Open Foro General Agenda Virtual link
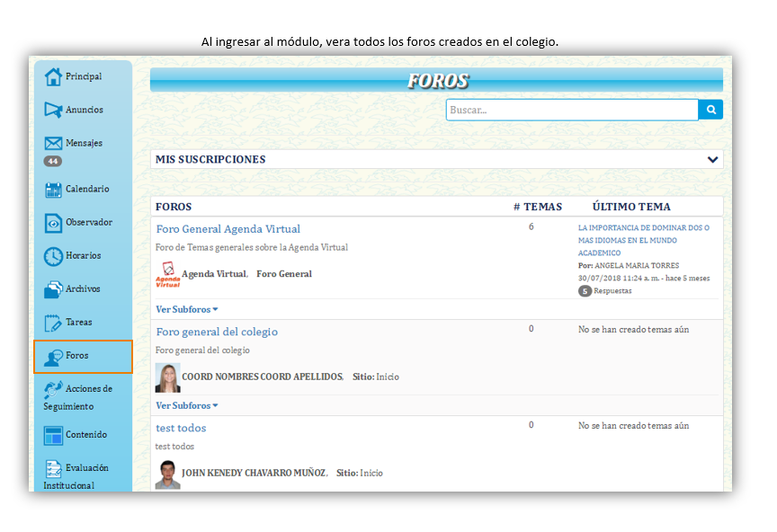Viewport: 777px width, 532px height. [x=228, y=229]
